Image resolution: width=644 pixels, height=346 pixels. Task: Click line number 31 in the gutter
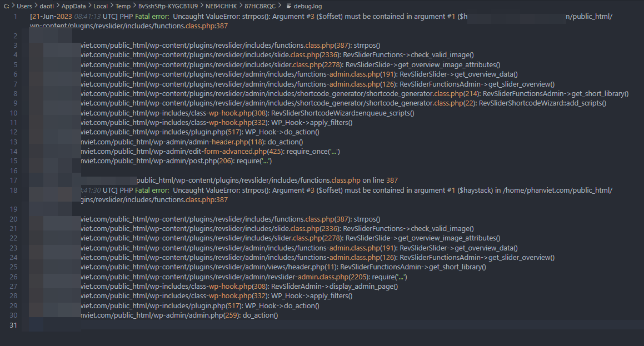point(14,325)
